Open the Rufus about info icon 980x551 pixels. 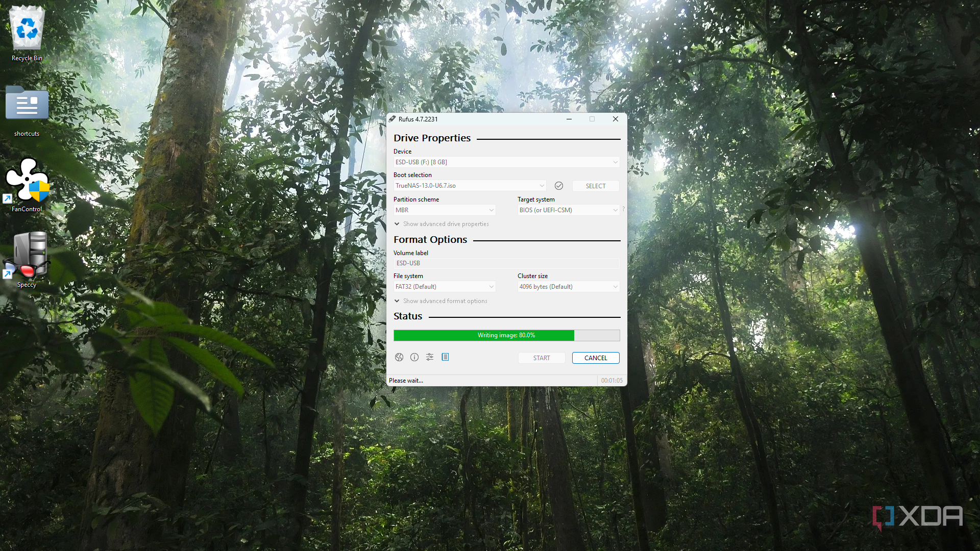point(414,357)
